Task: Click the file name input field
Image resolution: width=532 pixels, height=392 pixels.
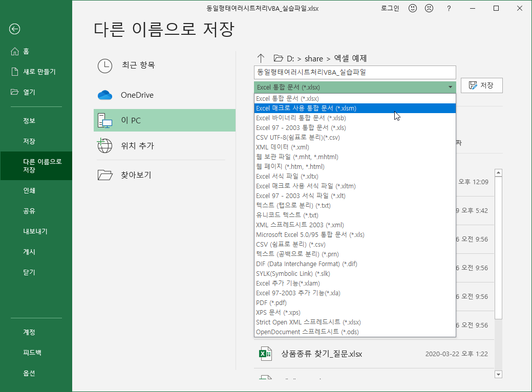Action: [355, 72]
